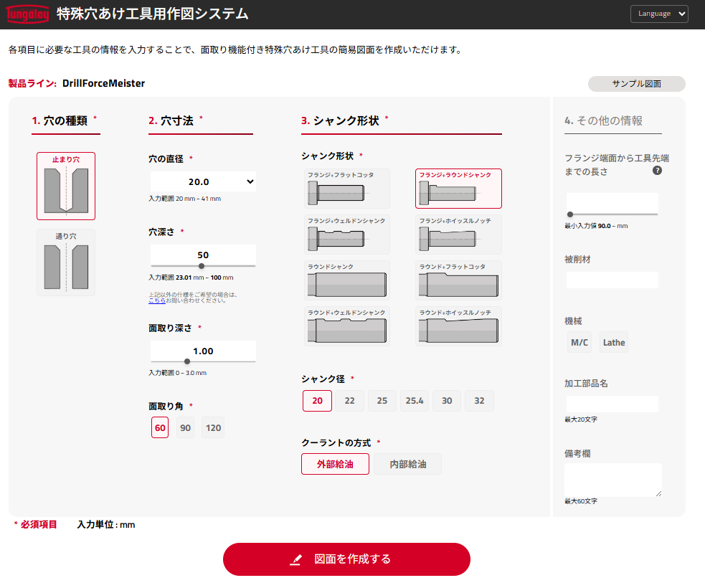Click the help question mark icon
Viewport: 705px width, 588px height.
(x=657, y=171)
